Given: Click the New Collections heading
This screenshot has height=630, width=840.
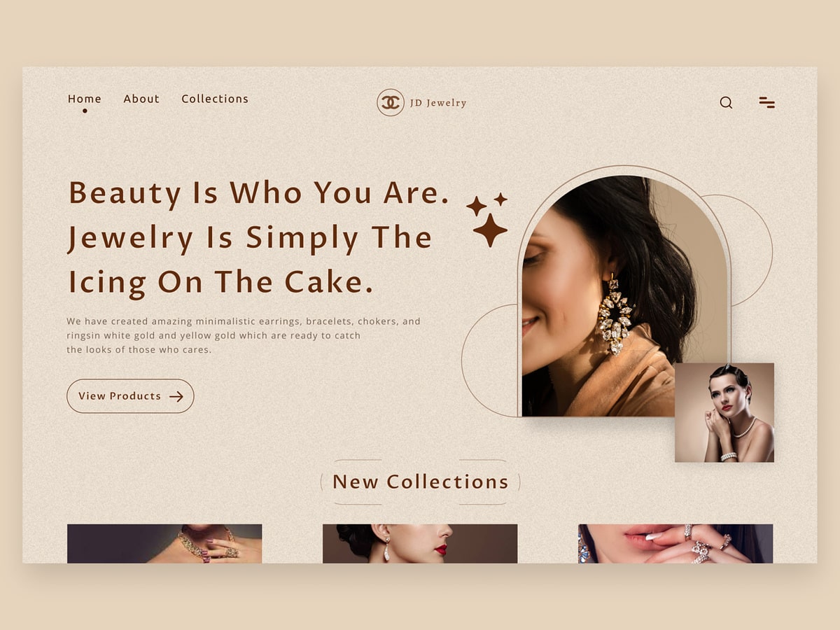Looking at the screenshot, I should point(420,482).
